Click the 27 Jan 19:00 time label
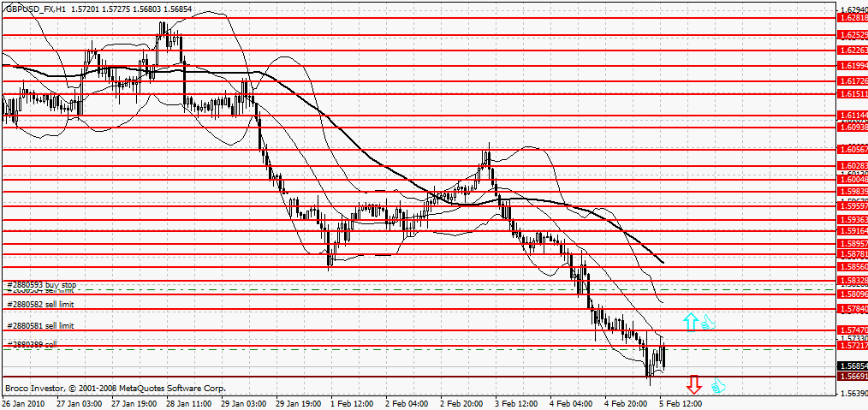 pyautogui.click(x=134, y=405)
